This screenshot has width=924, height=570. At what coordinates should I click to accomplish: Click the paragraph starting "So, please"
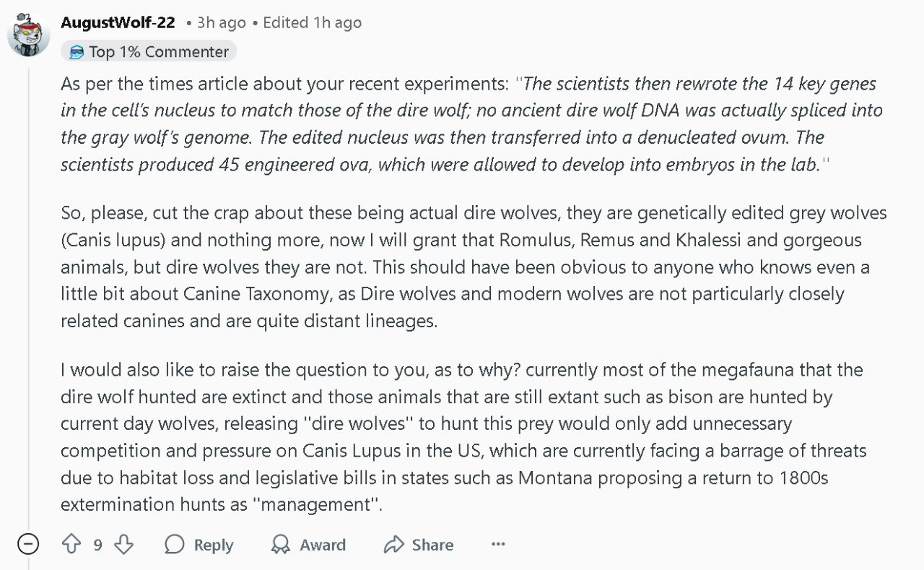(469, 267)
